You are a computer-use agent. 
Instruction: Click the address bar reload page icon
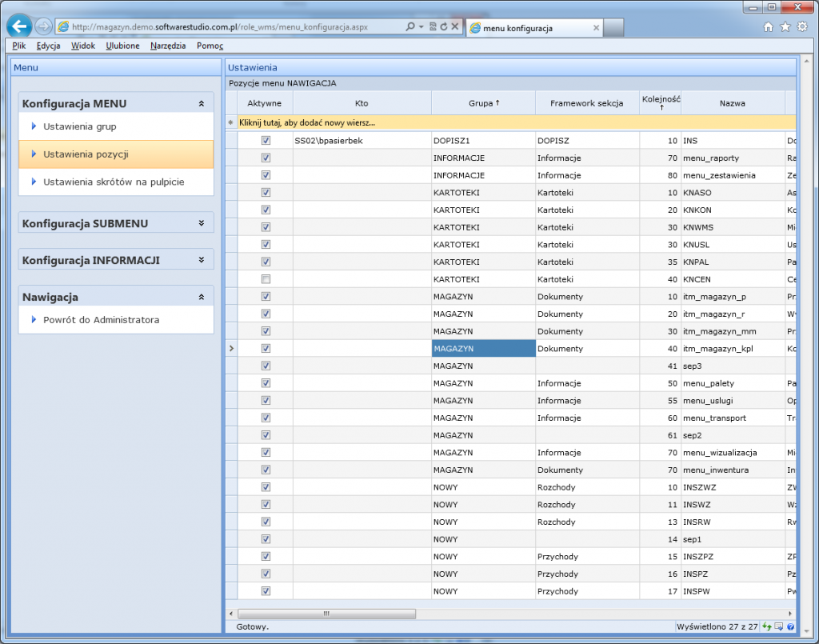coord(443,26)
